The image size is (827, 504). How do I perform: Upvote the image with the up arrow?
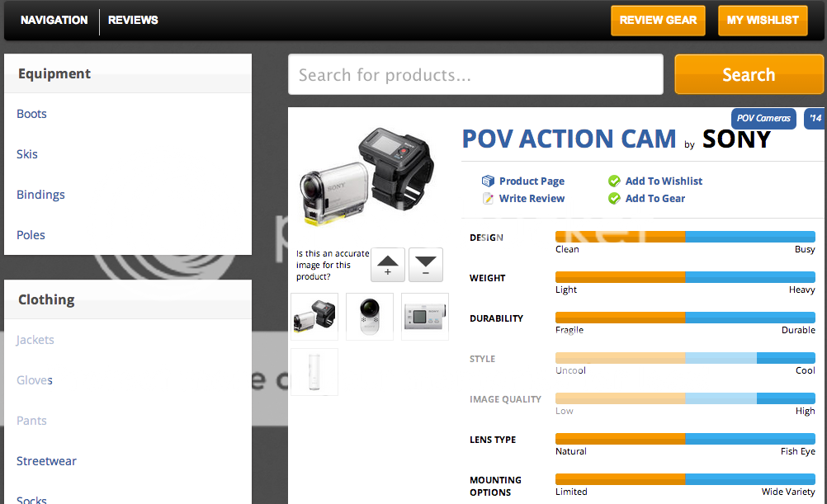(x=388, y=265)
